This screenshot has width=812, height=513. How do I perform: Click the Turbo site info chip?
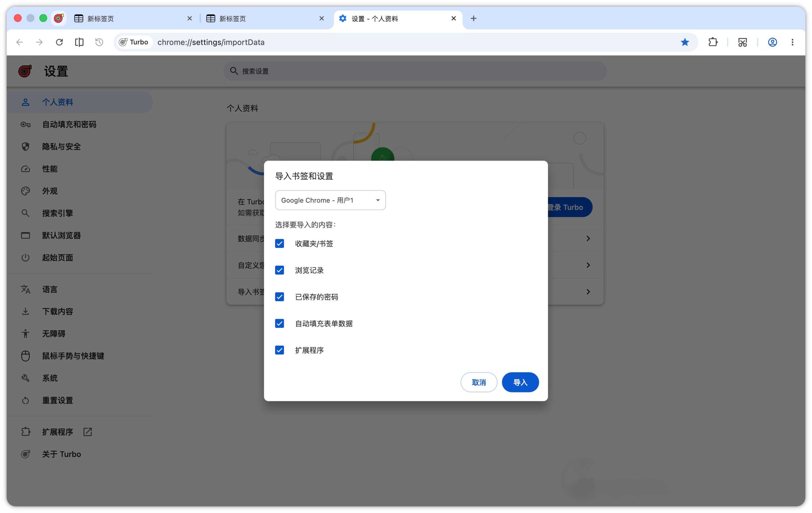pyautogui.click(x=134, y=42)
